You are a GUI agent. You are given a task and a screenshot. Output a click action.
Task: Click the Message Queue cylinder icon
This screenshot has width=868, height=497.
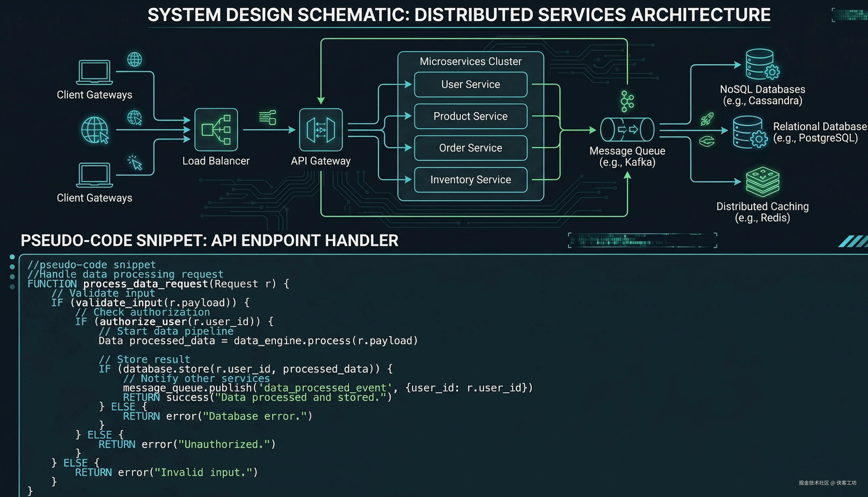[x=627, y=129]
